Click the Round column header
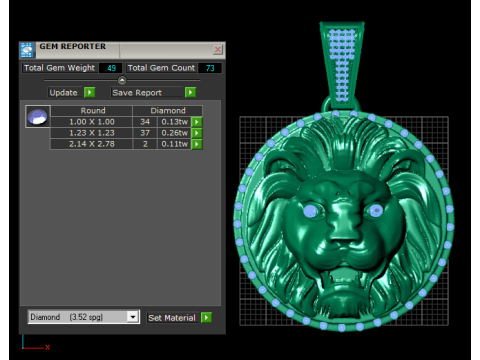Image resolution: width=480 pixels, height=360 pixels. [92, 111]
